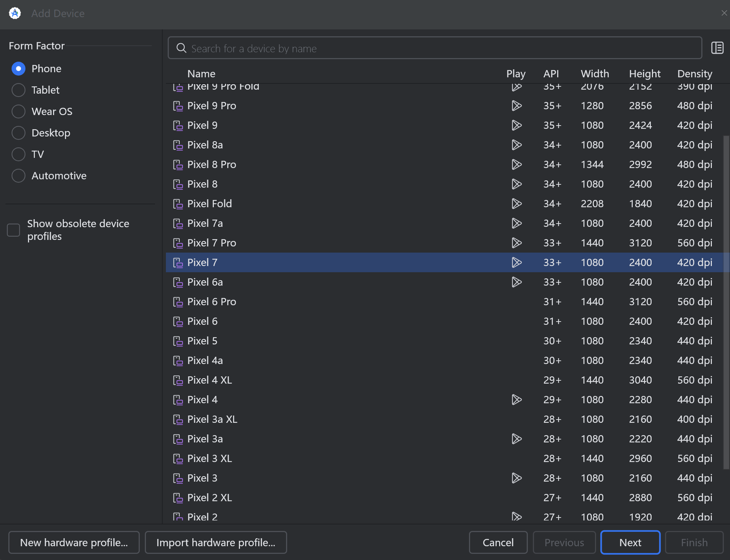
Task: Sort devices by the Height column header
Action: click(x=645, y=74)
